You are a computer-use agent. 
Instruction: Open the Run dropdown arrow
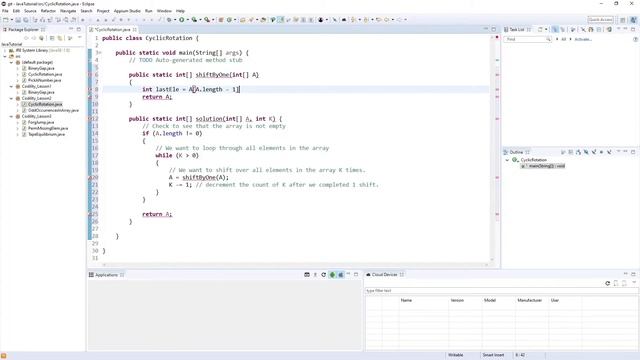click(x=187, y=20)
